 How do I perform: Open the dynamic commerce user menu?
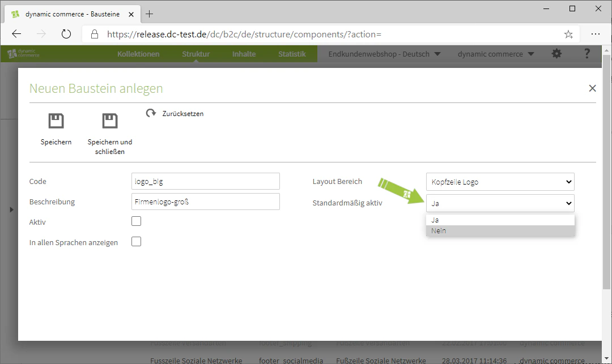tap(496, 54)
